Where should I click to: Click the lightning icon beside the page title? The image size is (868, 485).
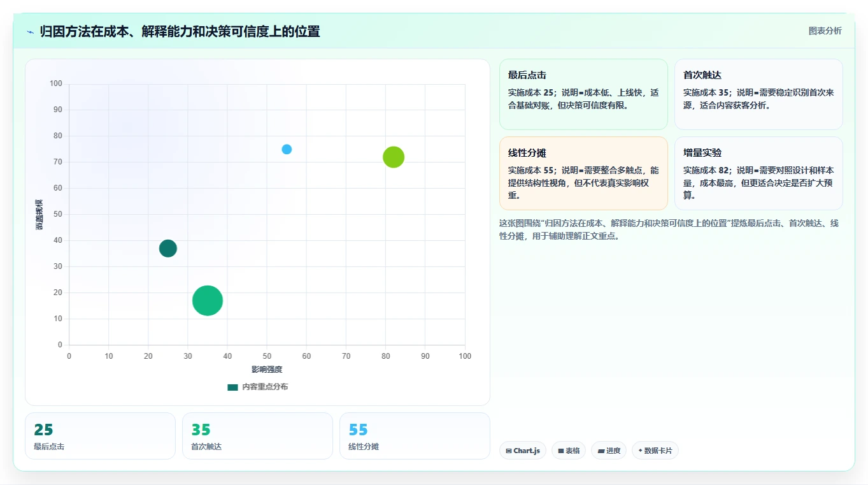[x=30, y=32]
